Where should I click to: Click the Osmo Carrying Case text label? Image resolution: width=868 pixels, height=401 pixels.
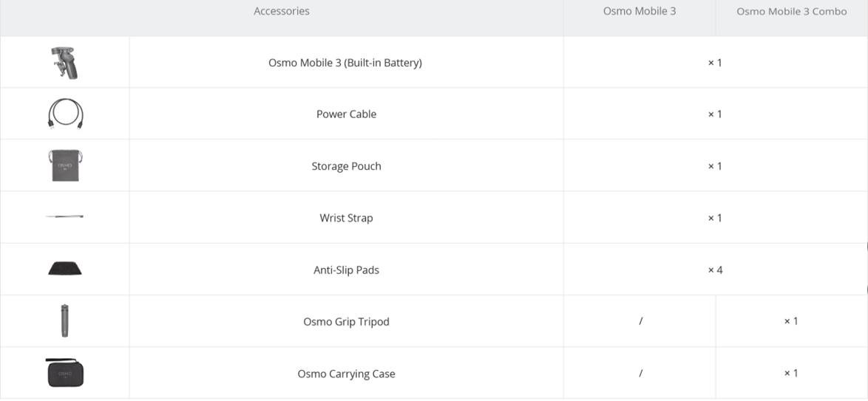(346, 374)
